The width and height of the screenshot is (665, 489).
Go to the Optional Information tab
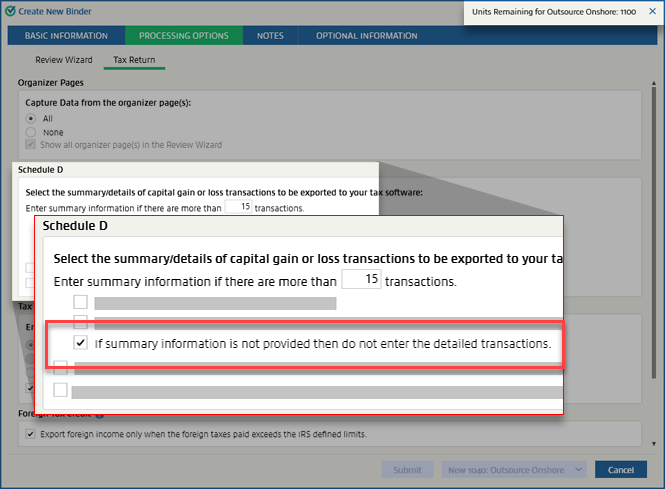pyautogui.click(x=366, y=36)
